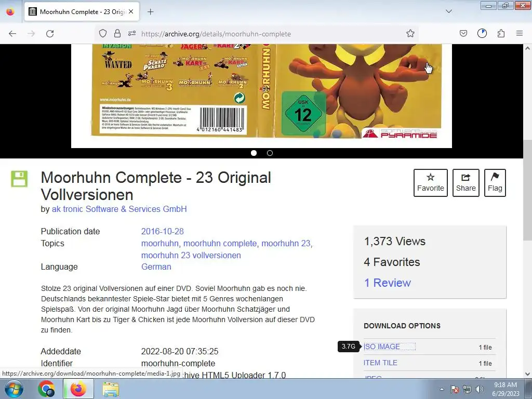The image size is (532, 399).
Task: Go back to previous page
Action: click(12, 34)
